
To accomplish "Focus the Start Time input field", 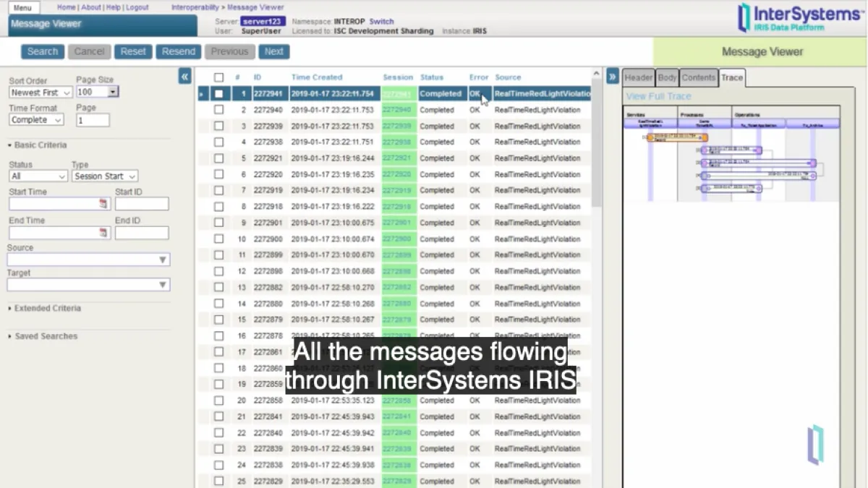I will point(59,204).
